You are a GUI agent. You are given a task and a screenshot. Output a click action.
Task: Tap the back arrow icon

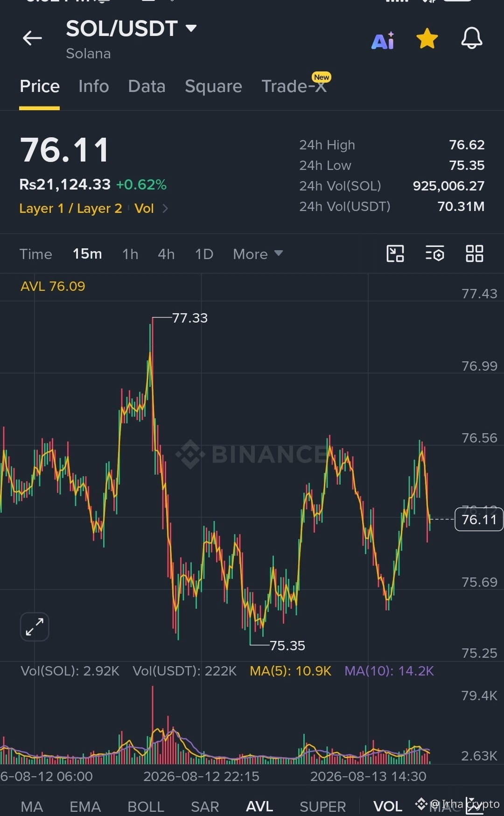click(32, 38)
